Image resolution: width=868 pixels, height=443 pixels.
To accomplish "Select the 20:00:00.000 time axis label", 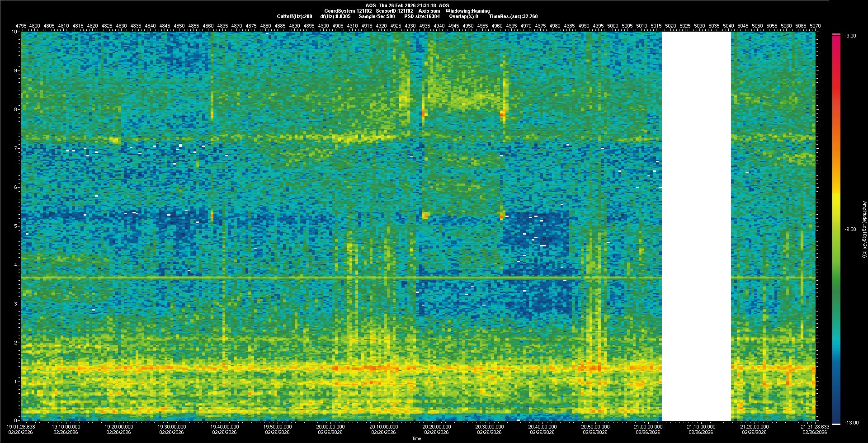I will pos(330,426).
